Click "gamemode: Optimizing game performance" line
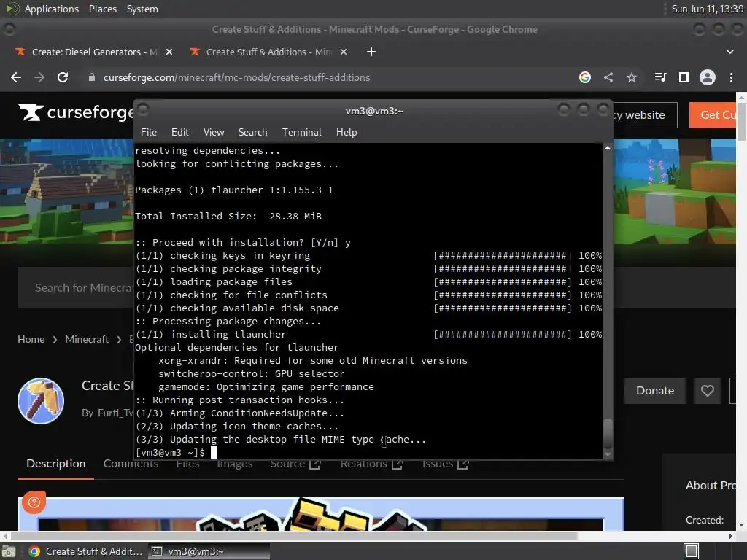747x560 pixels. coord(266,386)
